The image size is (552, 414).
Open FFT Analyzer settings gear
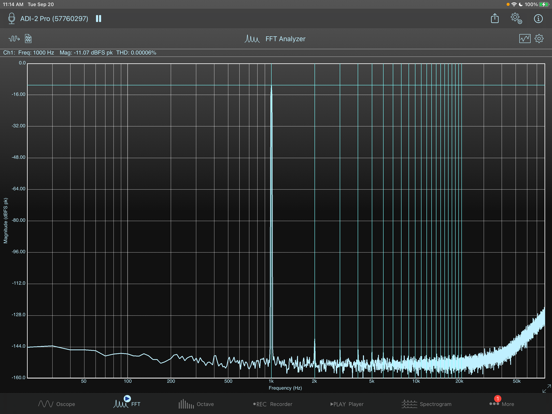[x=539, y=38]
